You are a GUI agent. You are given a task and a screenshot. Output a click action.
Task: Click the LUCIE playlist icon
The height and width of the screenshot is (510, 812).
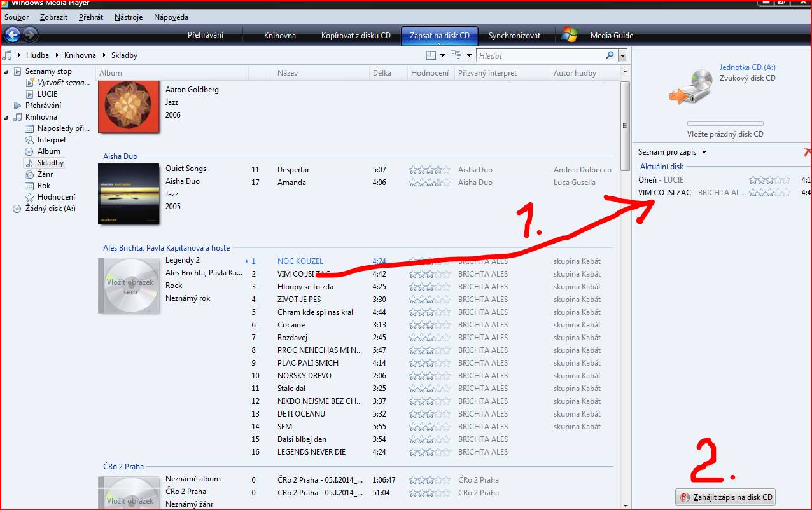[x=30, y=94]
